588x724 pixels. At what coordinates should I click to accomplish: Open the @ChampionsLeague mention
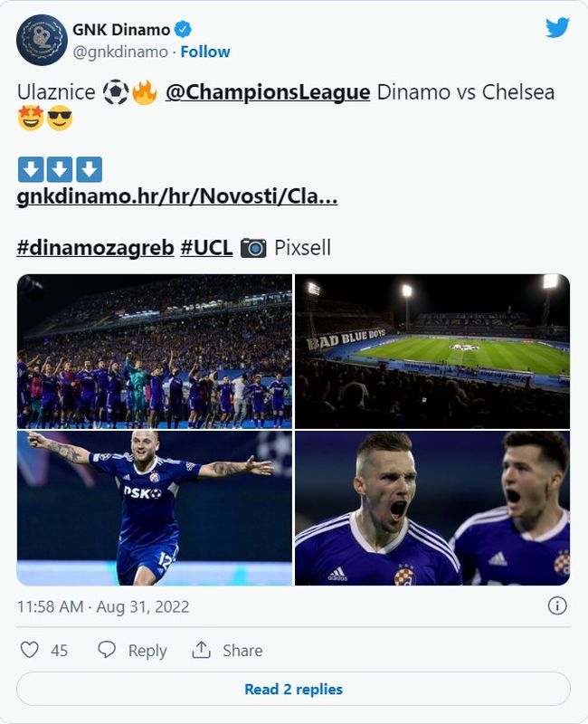pos(268,92)
